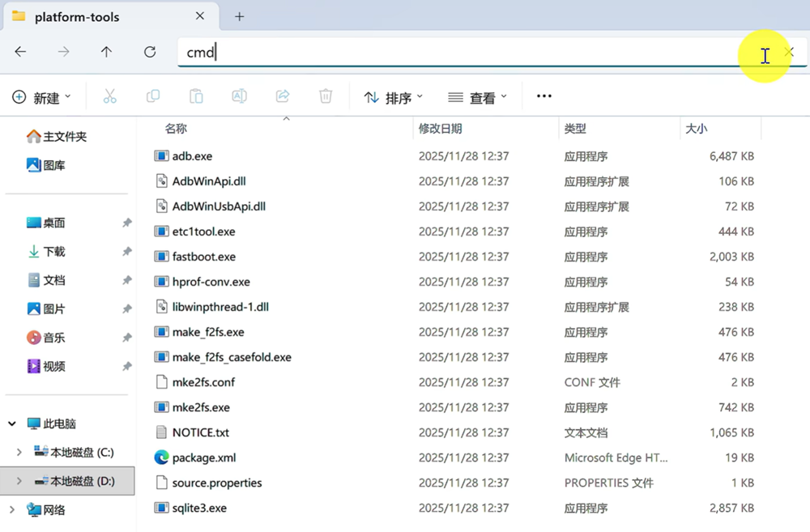Sort files by 修改日期 column header

[441, 129]
